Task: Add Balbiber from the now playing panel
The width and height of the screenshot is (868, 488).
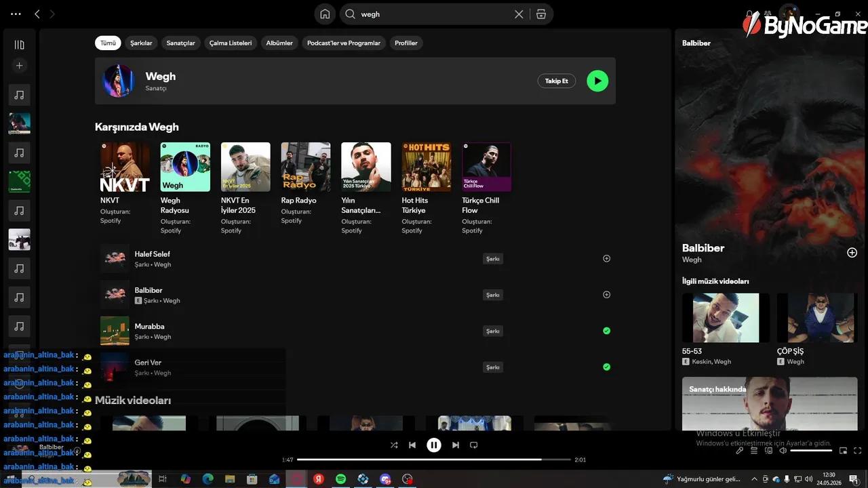Action: (852, 252)
